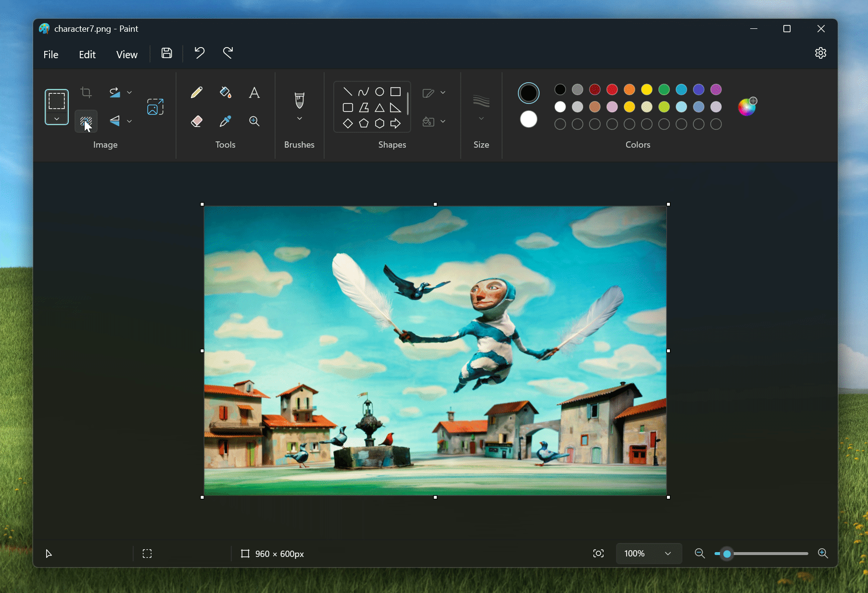Select the Triangle shape
Viewport: 868px width, 593px height.
(x=379, y=107)
